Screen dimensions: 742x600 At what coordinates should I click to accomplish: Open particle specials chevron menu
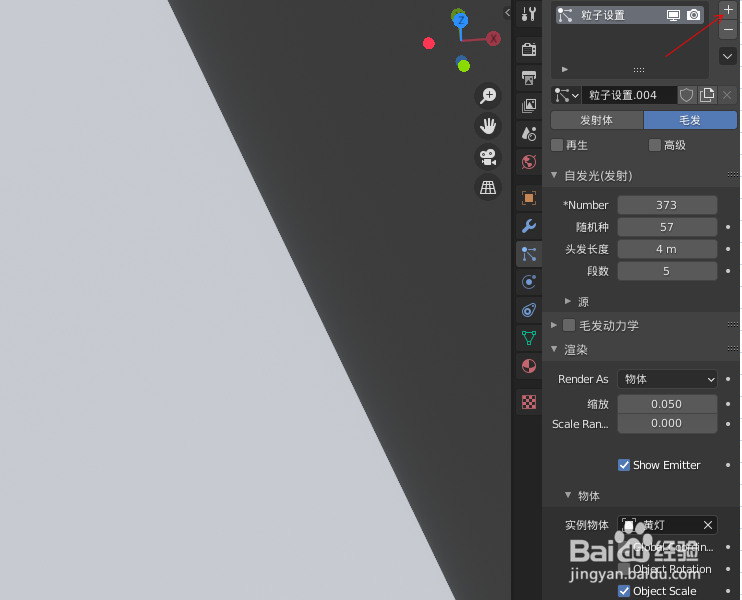(728, 56)
